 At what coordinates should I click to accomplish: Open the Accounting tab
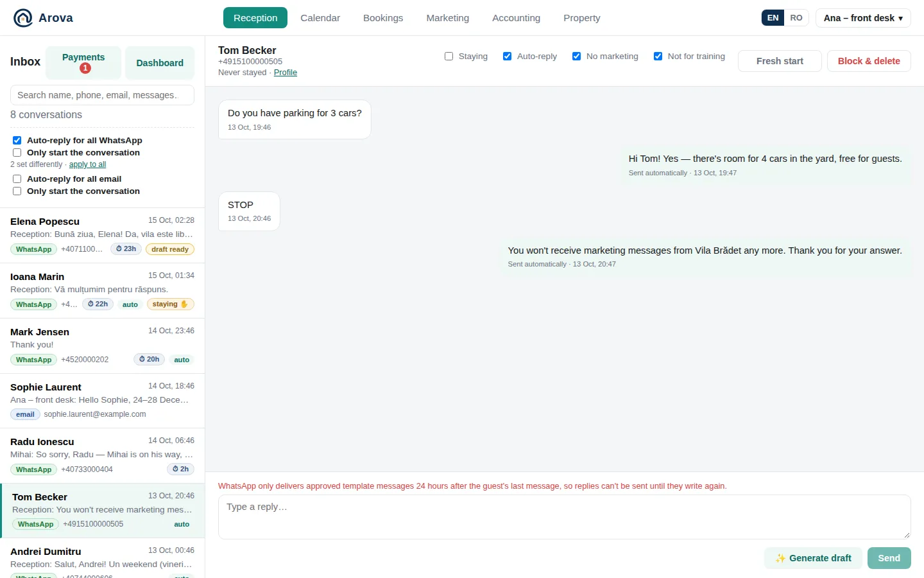click(517, 18)
